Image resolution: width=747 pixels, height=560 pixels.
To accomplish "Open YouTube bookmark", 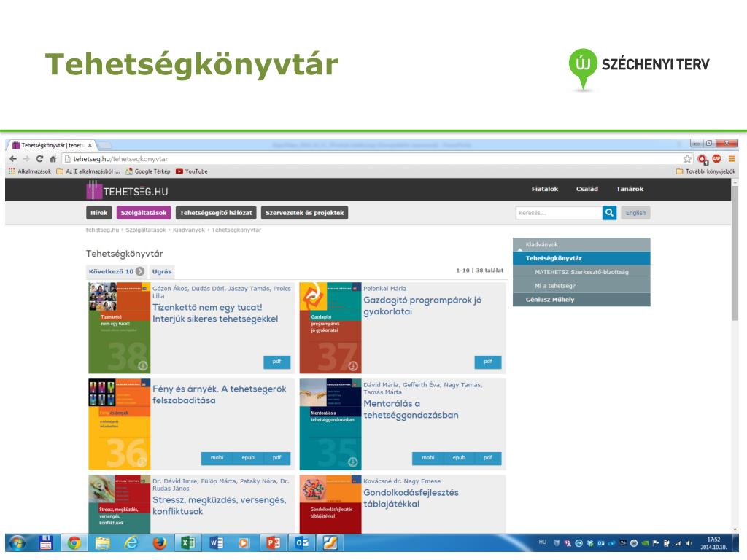I will (x=192, y=171).
